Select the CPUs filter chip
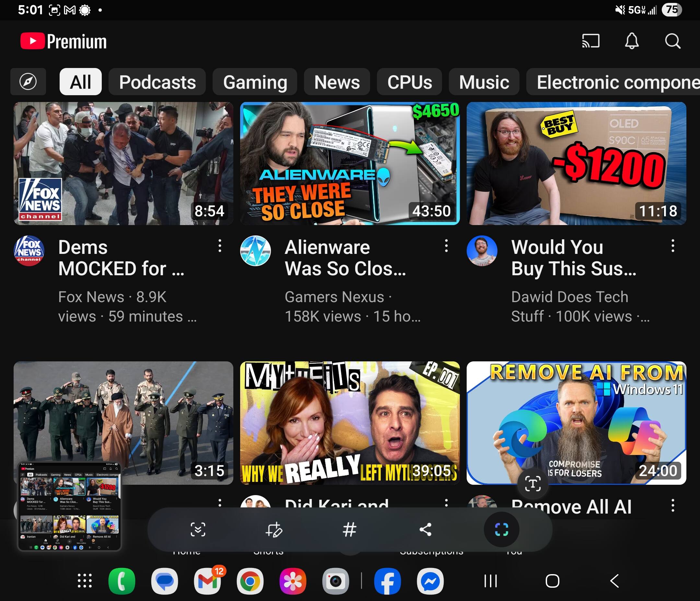The image size is (700, 601). [409, 82]
